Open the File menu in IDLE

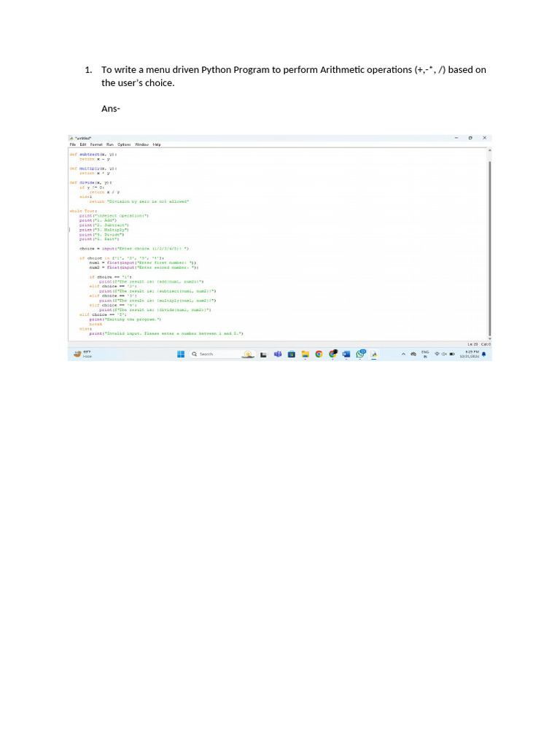pos(72,144)
